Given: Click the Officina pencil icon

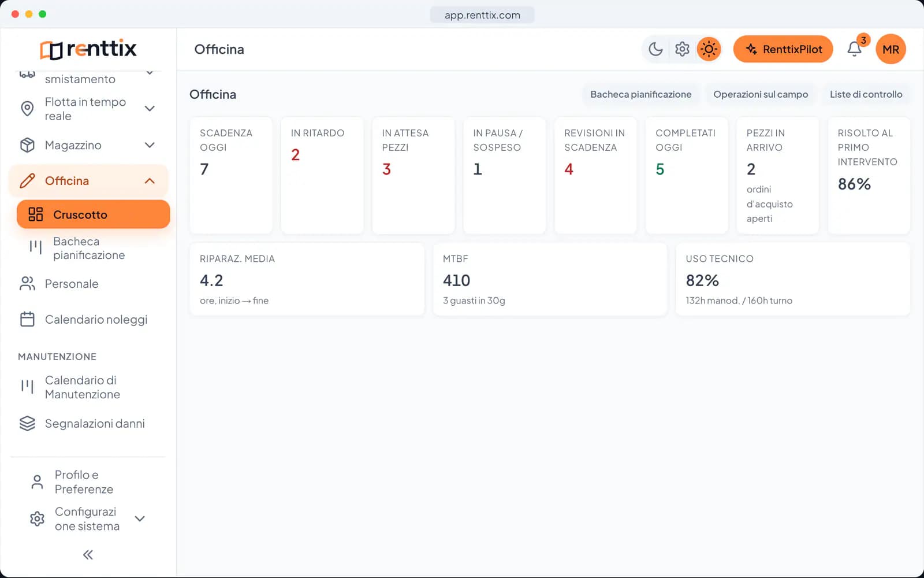Looking at the screenshot, I should point(27,181).
